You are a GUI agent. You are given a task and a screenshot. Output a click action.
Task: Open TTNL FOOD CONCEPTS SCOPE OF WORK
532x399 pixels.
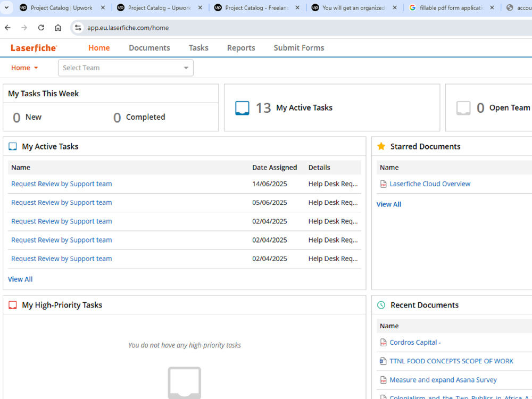[451, 361]
